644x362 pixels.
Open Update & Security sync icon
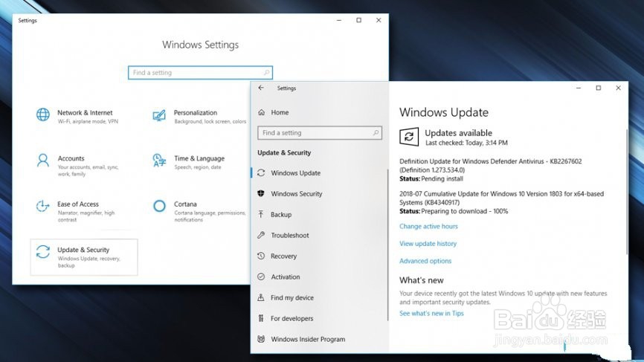coord(42,252)
